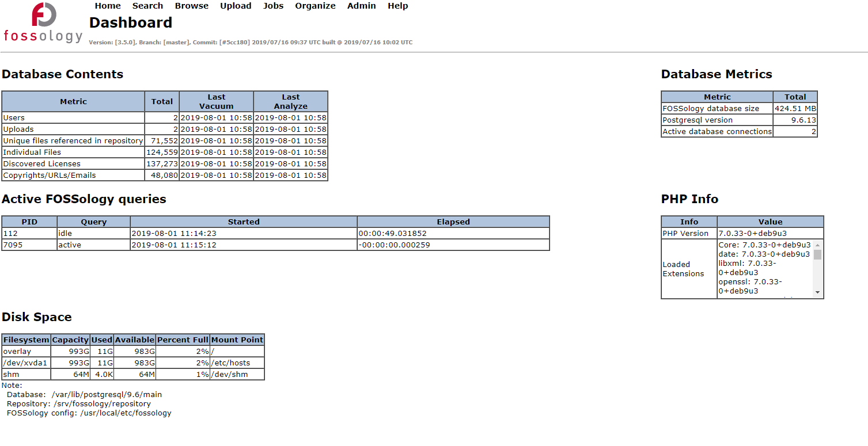Click the Database Contents heading
This screenshot has height=446, width=868.
click(x=62, y=74)
